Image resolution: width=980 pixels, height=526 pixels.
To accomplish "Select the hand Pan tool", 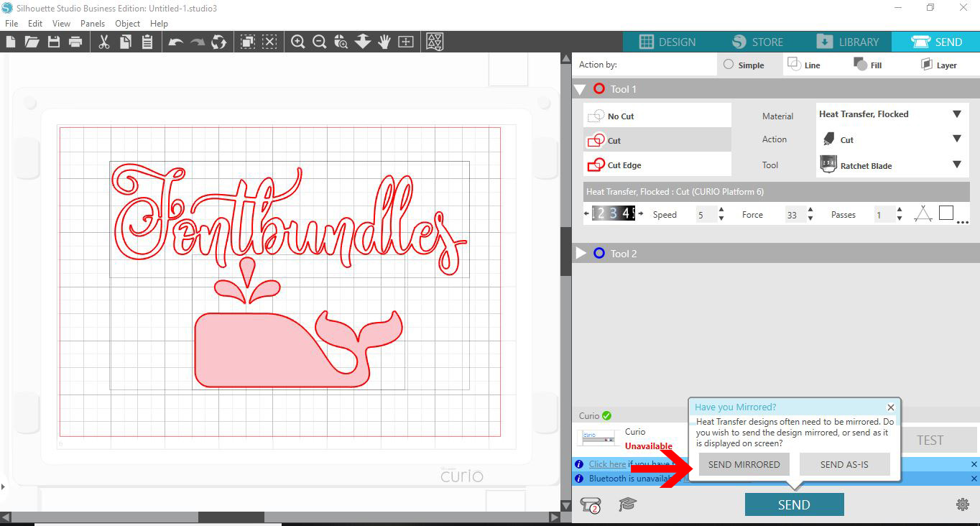I will pyautogui.click(x=384, y=42).
